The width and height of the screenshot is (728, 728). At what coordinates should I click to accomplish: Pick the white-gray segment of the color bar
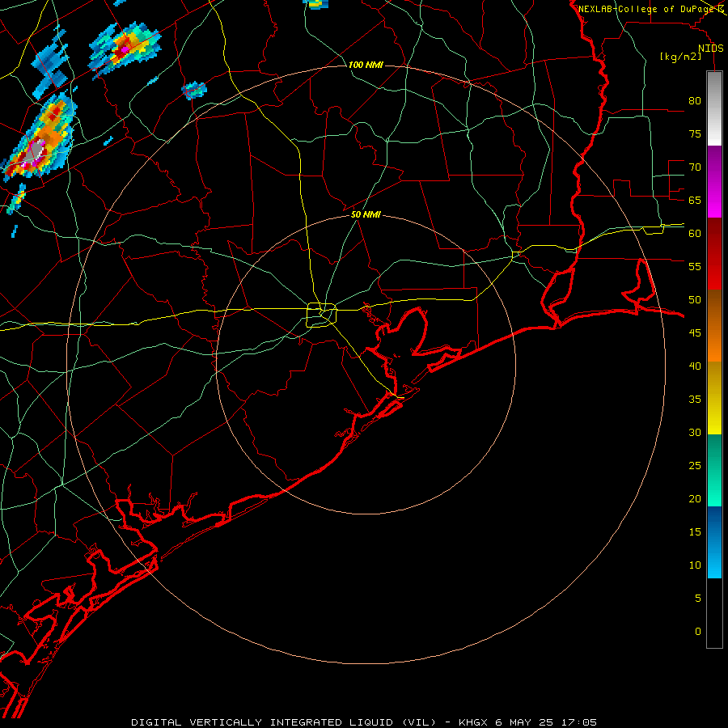click(x=714, y=108)
